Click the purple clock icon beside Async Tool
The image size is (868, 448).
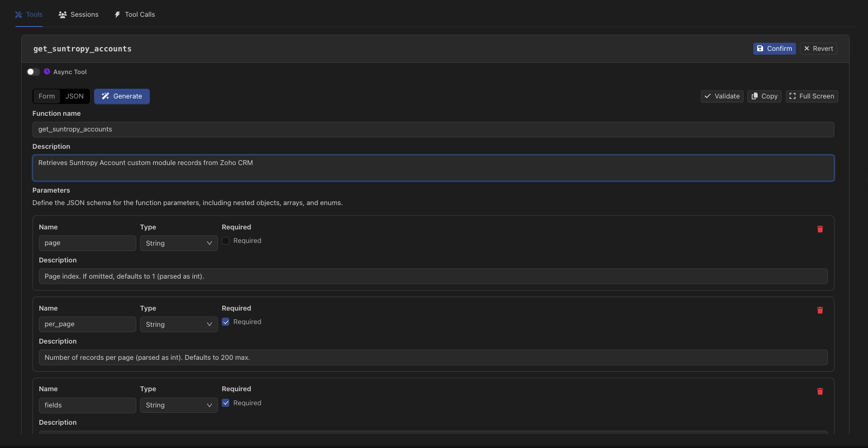point(47,71)
